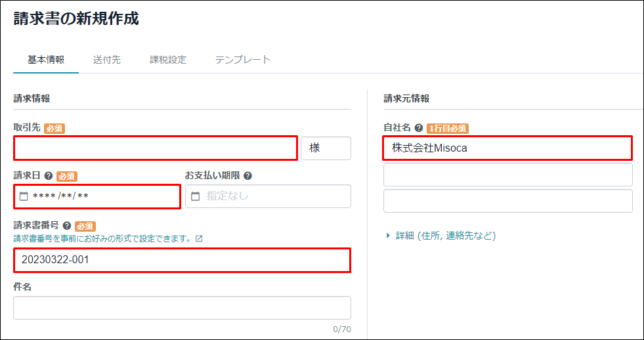Click the 件名 text field

coord(182,308)
